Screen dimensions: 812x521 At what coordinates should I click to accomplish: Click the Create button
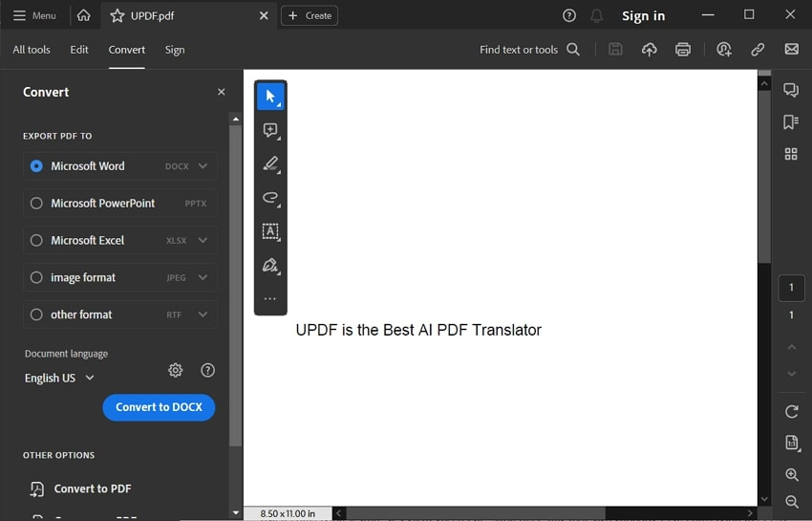(x=310, y=15)
